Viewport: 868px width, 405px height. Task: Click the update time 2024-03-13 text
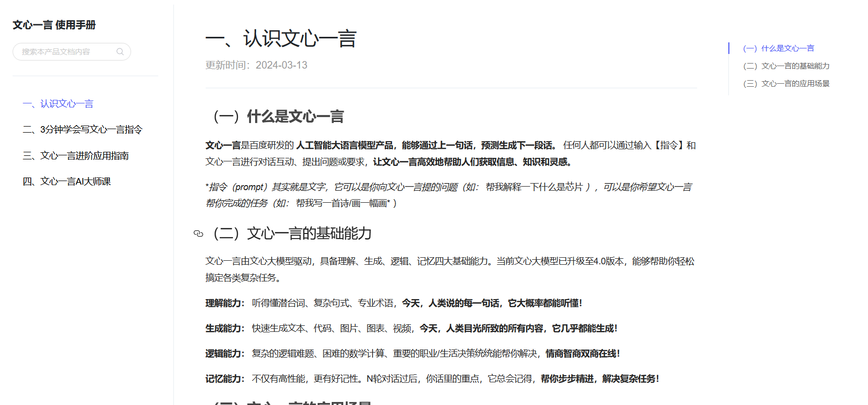[257, 65]
